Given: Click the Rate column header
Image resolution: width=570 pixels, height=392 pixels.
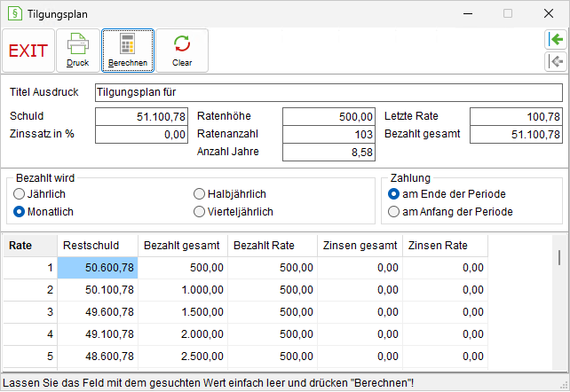Looking at the screenshot, I should click(30, 246).
